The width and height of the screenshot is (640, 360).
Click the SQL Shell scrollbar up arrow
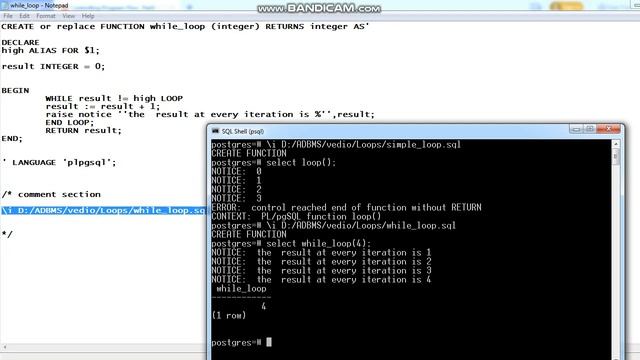click(x=616, y=144)
